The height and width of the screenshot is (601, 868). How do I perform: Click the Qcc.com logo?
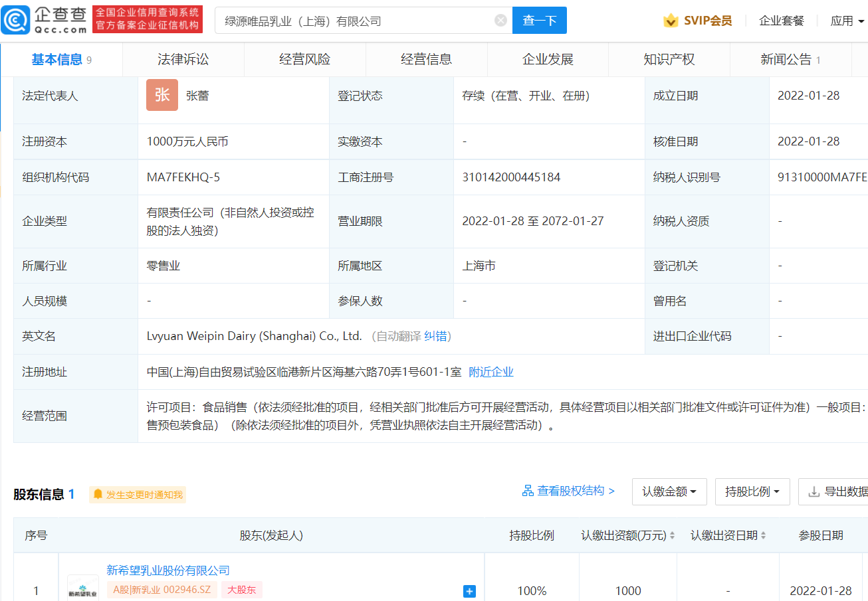coord(45,20)
